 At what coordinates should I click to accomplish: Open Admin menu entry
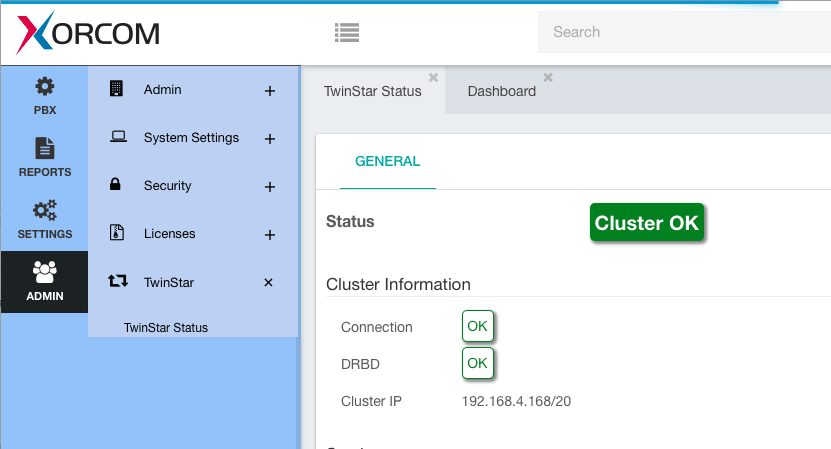(x=163, y=90)
